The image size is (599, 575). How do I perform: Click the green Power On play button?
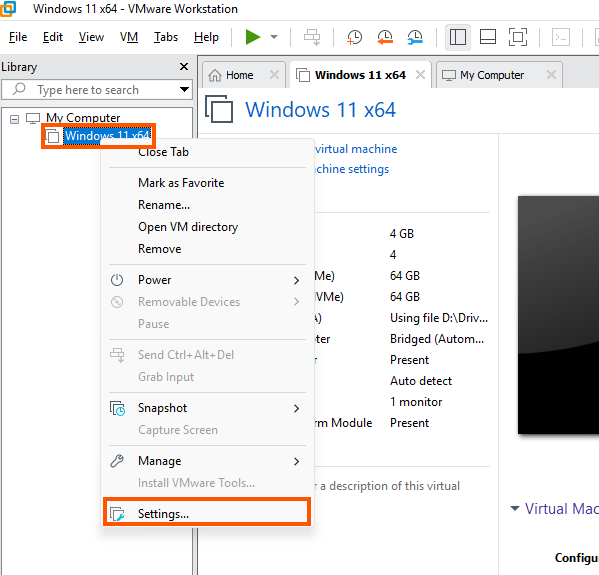[x=253, y=37]
